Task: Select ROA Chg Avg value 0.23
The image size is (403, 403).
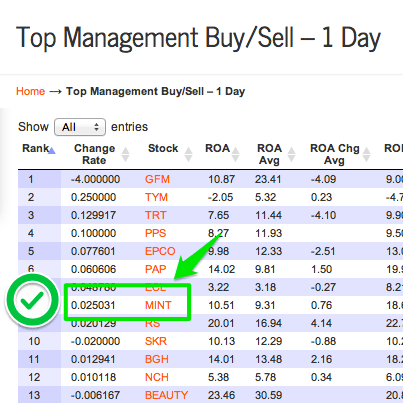Action: [321, 197]
